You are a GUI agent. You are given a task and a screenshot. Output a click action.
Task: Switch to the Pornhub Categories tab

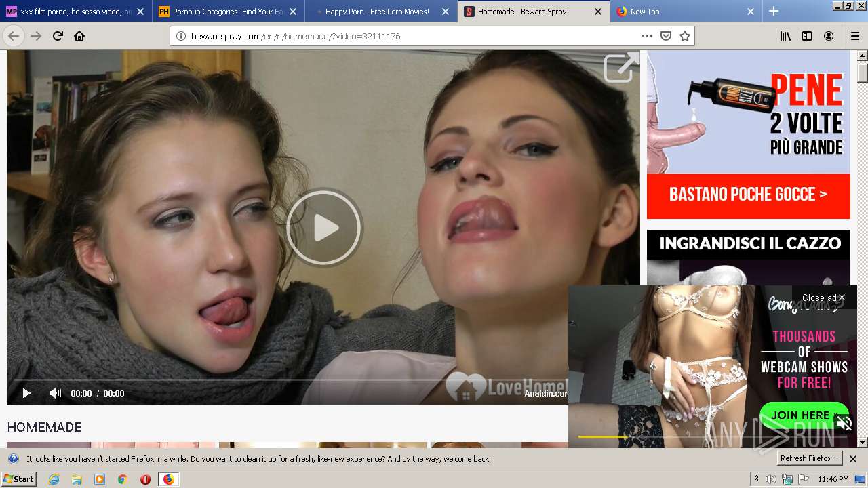point(229,12)
